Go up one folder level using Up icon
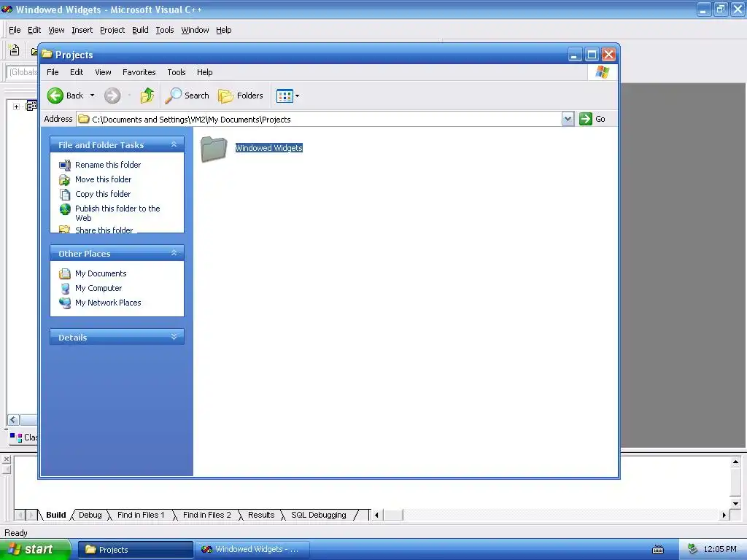The height and width of the screenshot is (560, 747). point(147,96)
